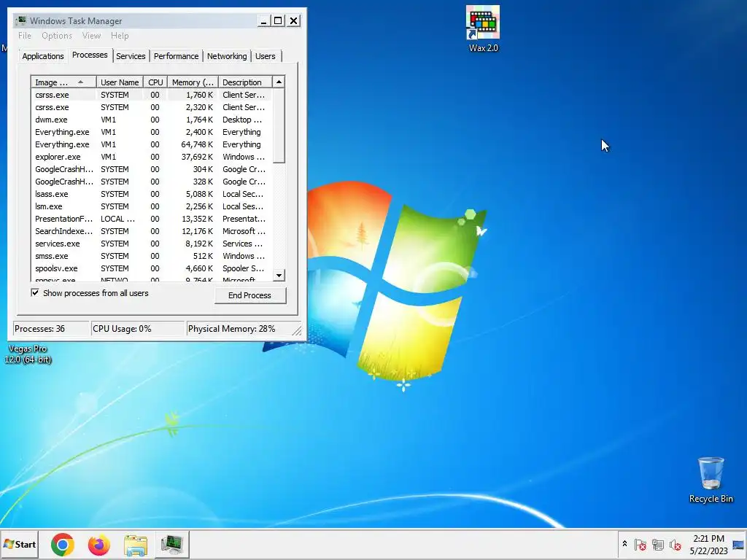Open the Recycle Bin desktop icon
Screen dimensions: 747x560
click(x=711, y=480)
